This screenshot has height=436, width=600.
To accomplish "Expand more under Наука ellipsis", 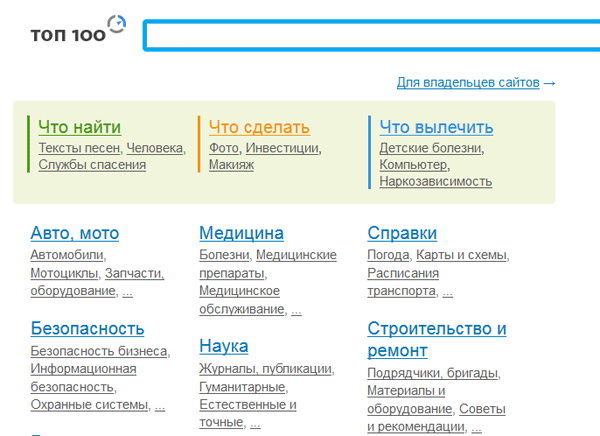I will pos(255,423).
